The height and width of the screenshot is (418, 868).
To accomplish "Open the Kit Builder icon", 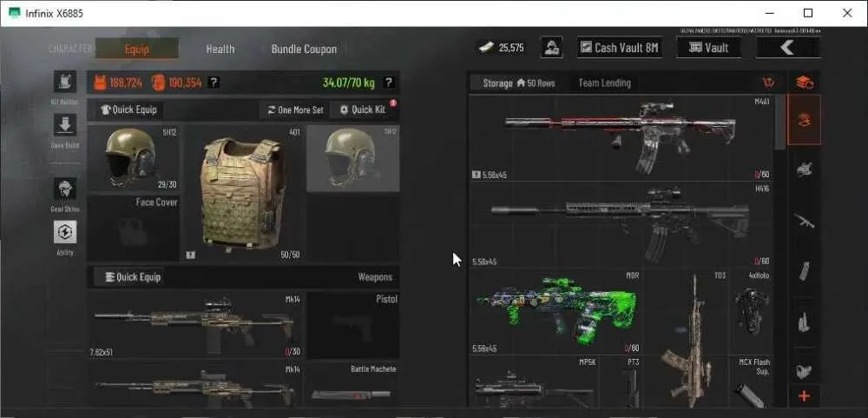I will pyautogui.click(x=65, y=82).
